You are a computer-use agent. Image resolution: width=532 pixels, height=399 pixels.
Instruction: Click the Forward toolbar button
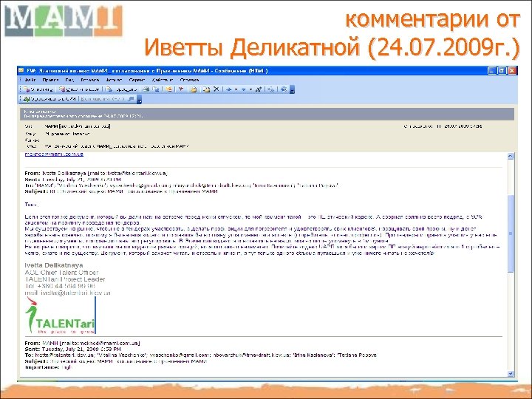121,89
